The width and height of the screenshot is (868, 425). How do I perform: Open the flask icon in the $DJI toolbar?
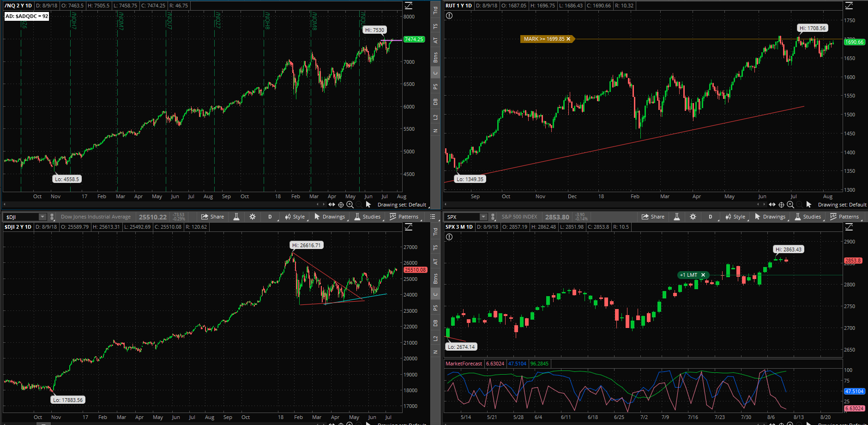pos(236,217)
